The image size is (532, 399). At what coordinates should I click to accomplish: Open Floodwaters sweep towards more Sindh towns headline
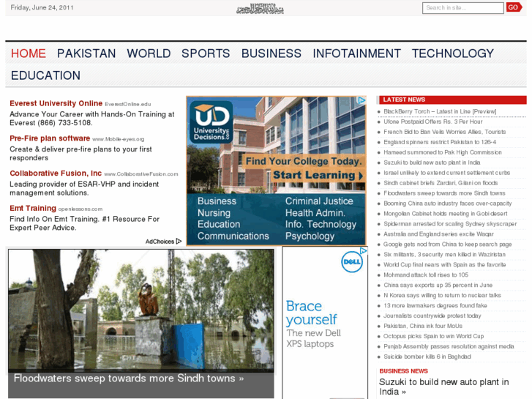point(129,379)
